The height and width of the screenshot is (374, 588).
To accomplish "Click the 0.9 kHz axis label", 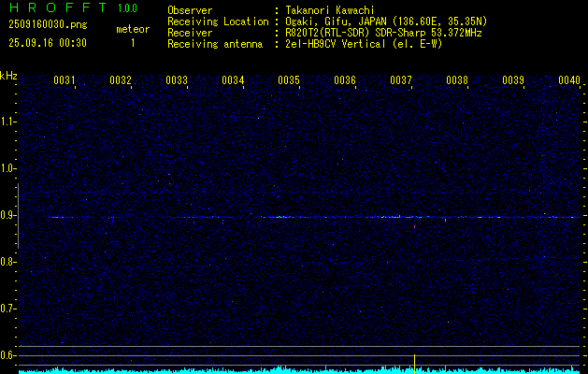I will tap(7, 215).
